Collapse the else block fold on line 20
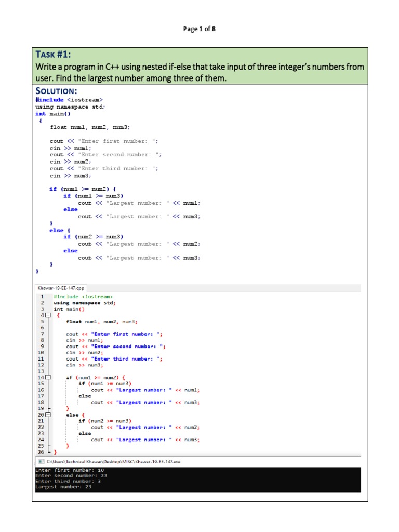 click(48, 415)
